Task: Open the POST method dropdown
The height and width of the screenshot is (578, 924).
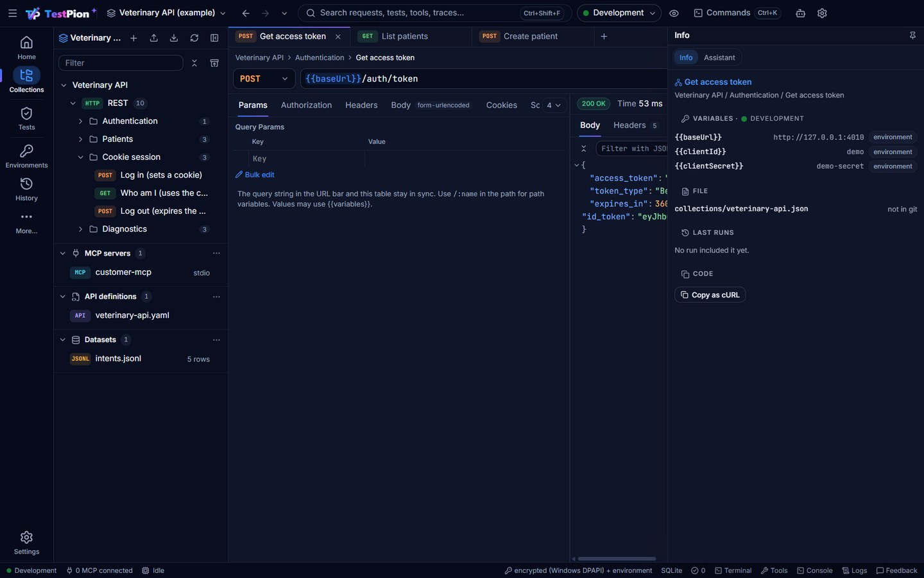Action: click(x=264, y=78)
